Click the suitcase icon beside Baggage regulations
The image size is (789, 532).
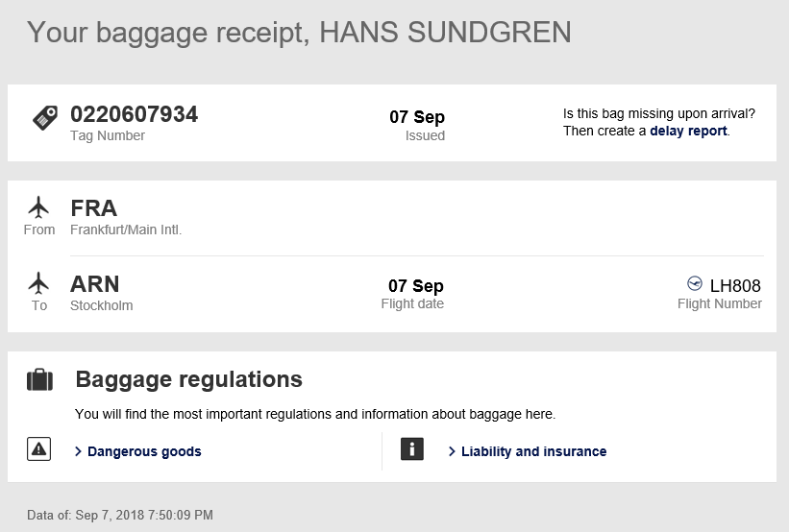click(x=39, y=379)
